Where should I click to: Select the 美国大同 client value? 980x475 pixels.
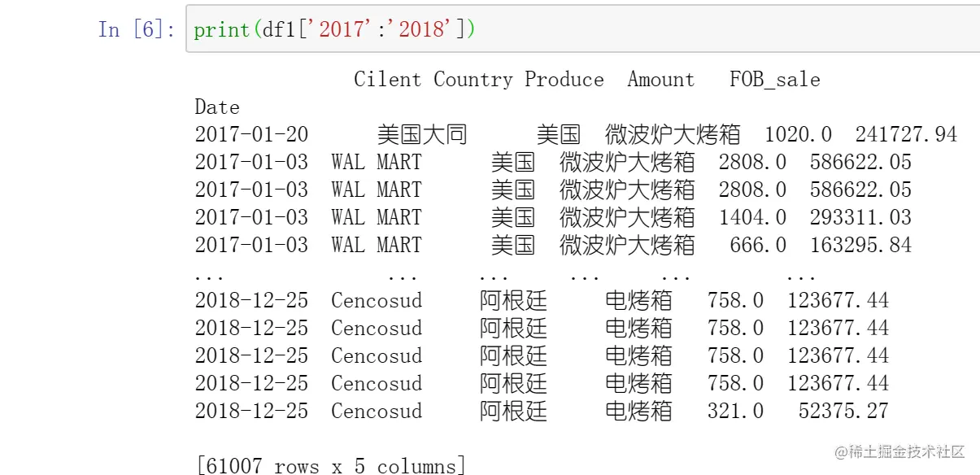(422, 135)
